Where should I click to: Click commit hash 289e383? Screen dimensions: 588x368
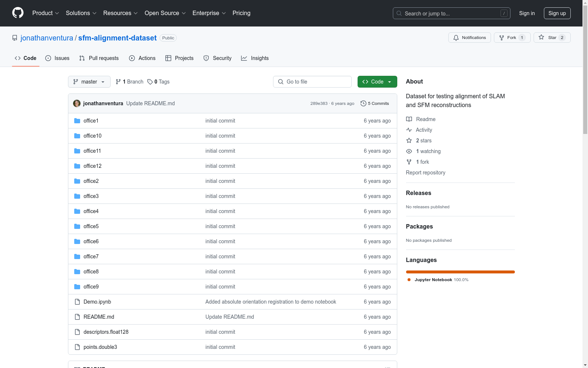(x=319, y=103)
